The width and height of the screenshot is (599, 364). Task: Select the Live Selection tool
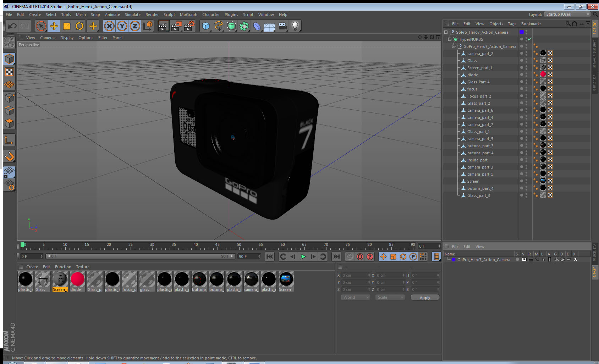pos(41,26)
